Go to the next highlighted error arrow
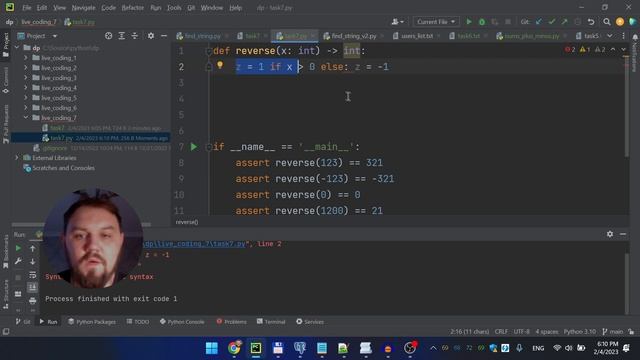Viewport: 640px width, 360px height. (x=623, y=49)
